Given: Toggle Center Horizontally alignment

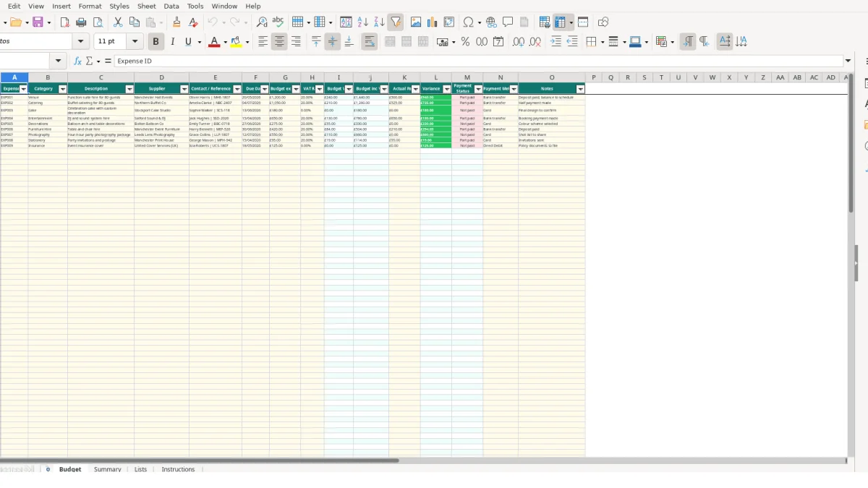Looking at the screenshot, I should (x=279, y=42).
